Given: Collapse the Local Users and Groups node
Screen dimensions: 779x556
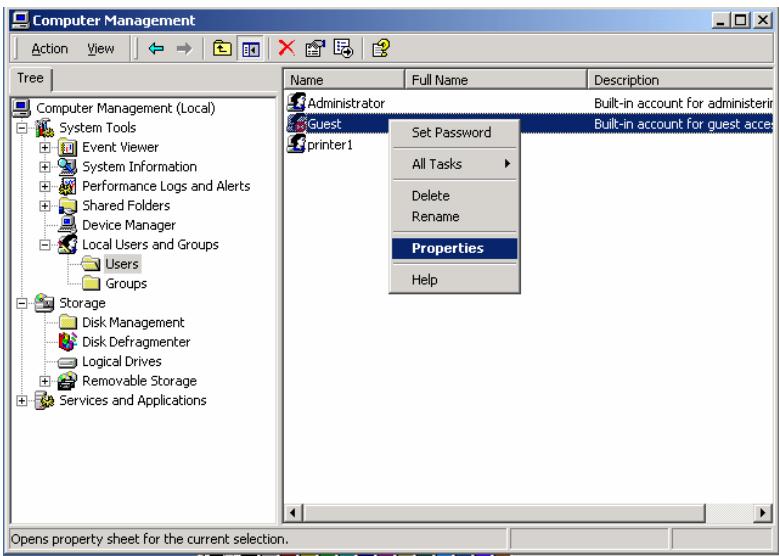Looking at the screenshot, I should [x=45, y=245].
